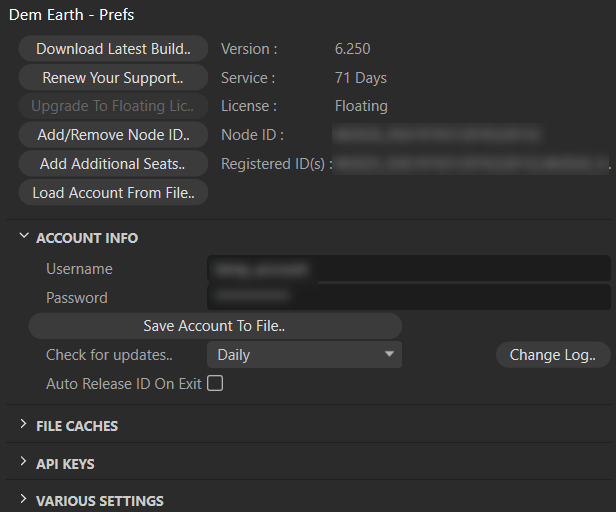
Task: Focus the Password input field
Action: click(x=409, y=297)
